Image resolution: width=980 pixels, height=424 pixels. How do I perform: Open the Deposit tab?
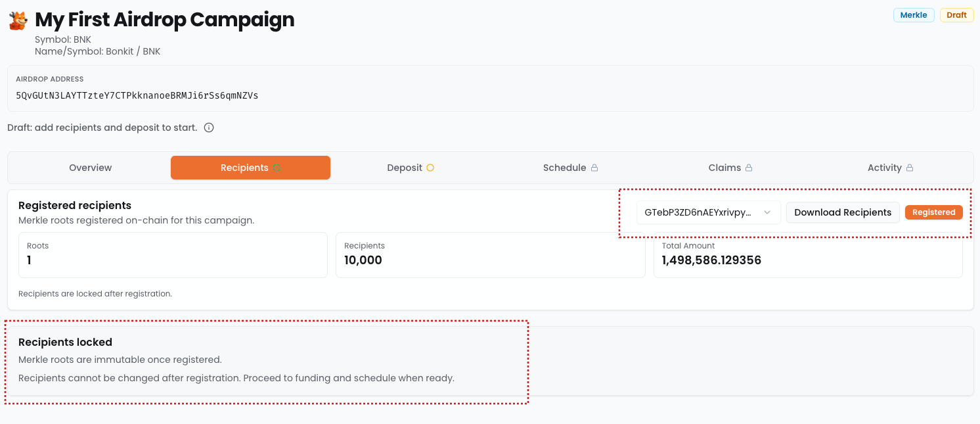(x=405, y=168)
